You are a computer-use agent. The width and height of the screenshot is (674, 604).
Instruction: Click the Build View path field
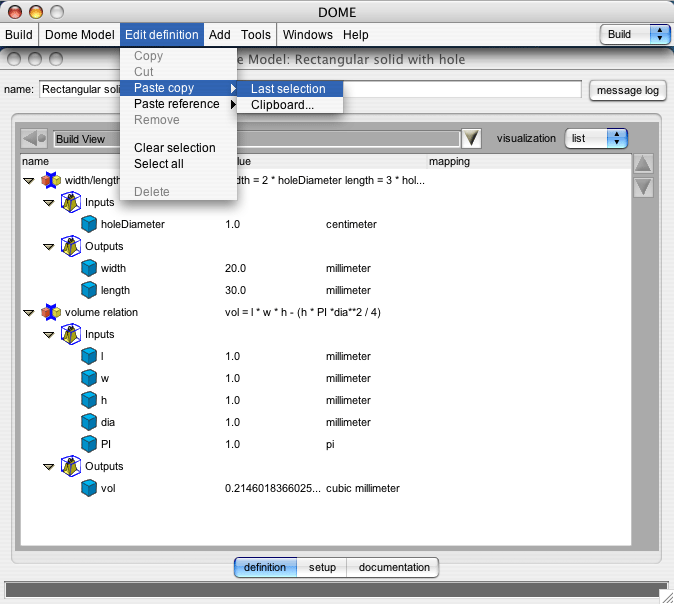tap(257, 139)
